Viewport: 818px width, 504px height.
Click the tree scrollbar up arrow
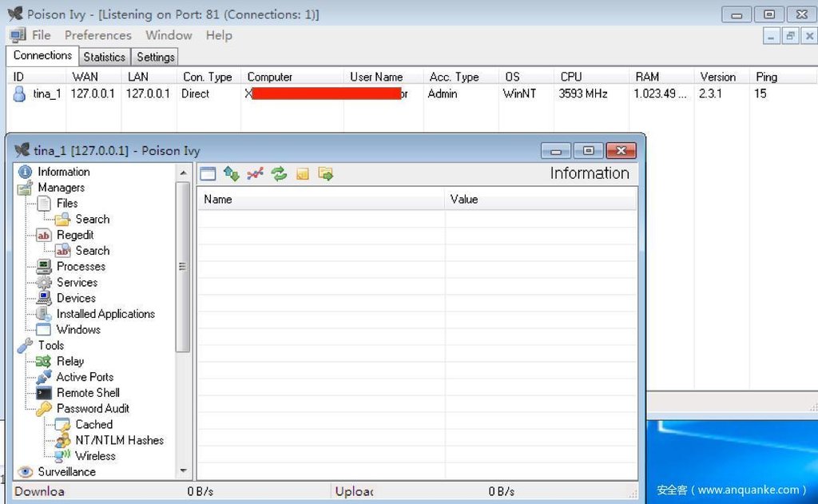coord(183,173)
